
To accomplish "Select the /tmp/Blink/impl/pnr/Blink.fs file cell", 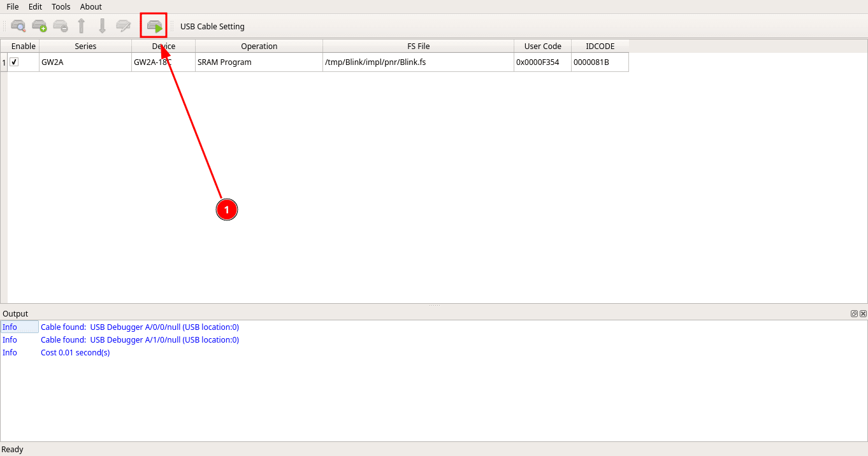I will [419, 62].
